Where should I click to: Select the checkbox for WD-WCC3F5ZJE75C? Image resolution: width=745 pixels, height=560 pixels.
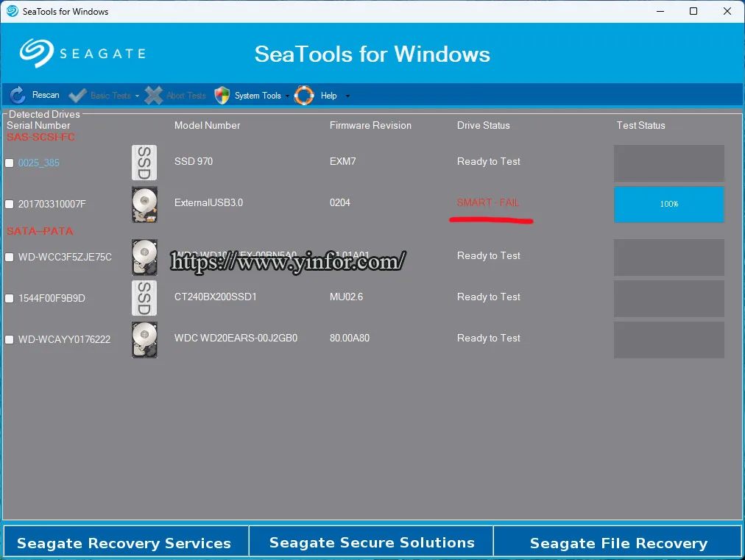[x=9, y=257]
